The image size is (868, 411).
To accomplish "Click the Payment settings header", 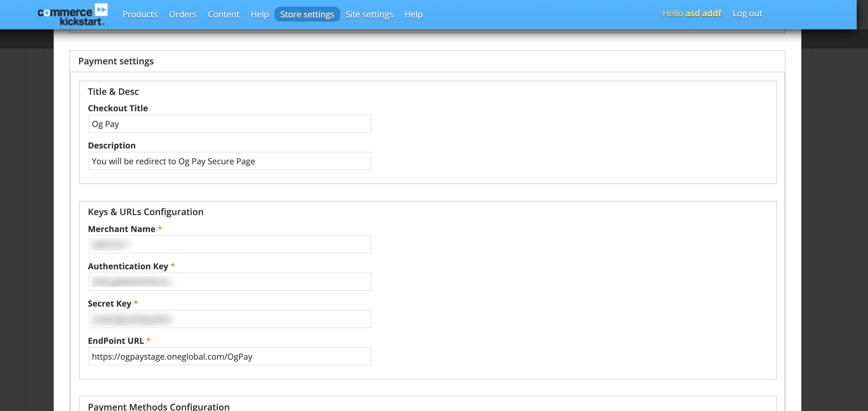I will [x=116, y=61].
